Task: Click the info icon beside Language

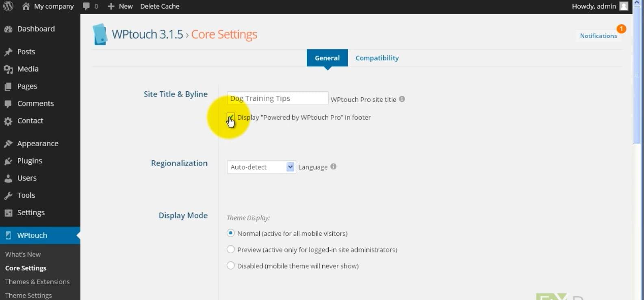Action: pyautogui.click(x=333, y=166)
